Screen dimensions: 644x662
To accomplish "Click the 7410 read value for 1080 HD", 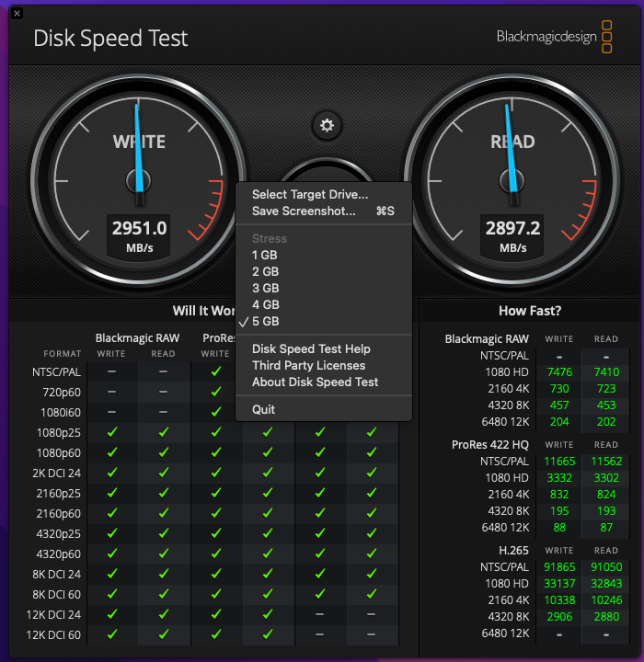I will click(x=606, y=372).
